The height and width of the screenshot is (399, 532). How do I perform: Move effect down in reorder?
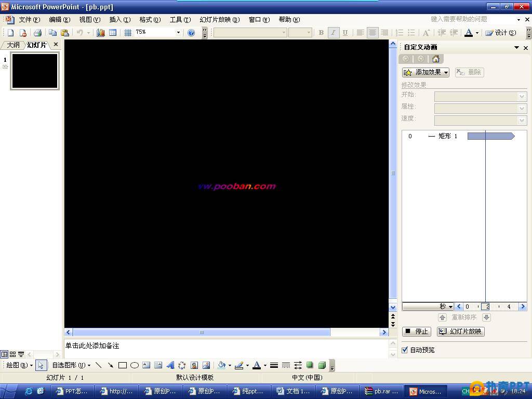click(x=486, y=317)
